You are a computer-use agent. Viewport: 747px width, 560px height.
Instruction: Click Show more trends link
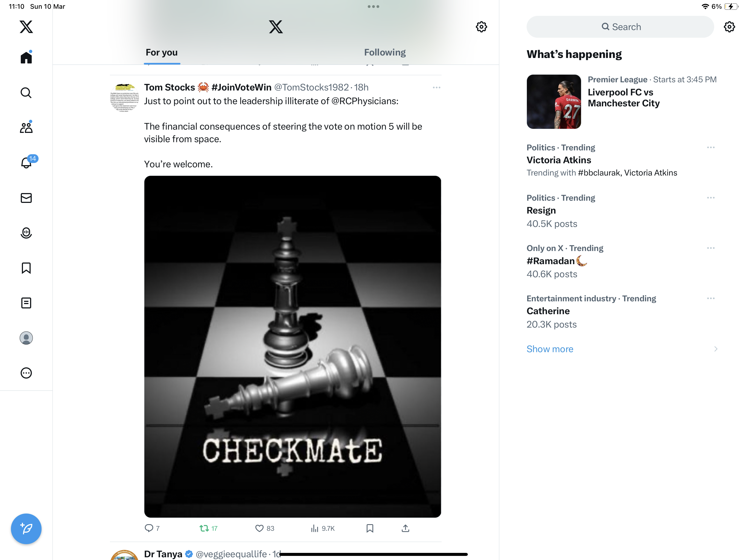[x=550, y=349]
